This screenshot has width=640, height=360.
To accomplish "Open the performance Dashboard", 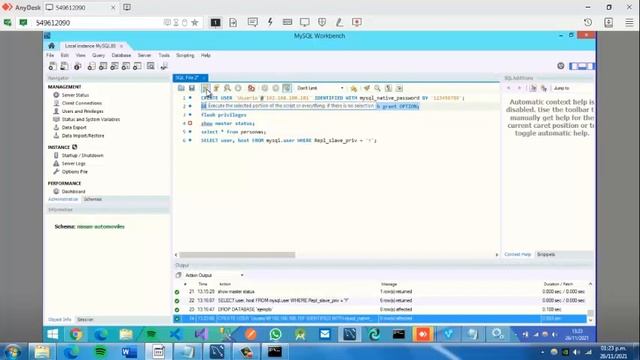I will click(73, 191).
